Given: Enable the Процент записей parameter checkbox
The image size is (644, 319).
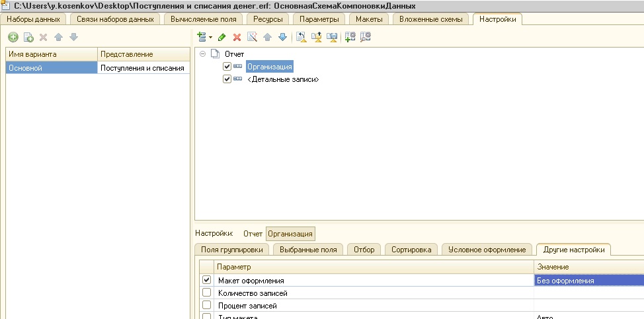Looking at the screenshot, I should tap(206, 305).
